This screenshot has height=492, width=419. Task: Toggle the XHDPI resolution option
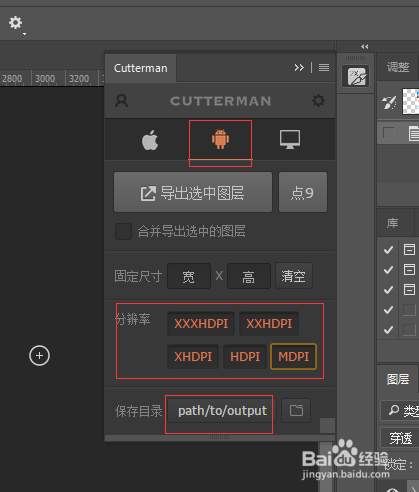(x=193, y=357)
